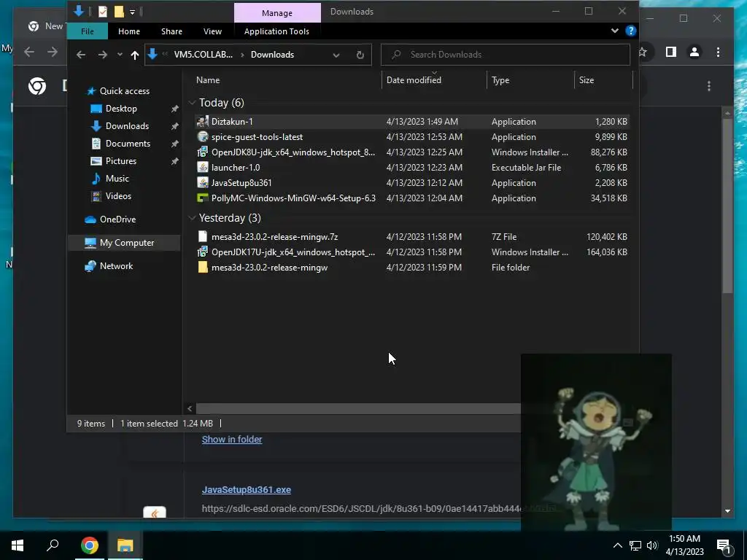Click 'Show in folder' link in Chrome
The width and height of the screenshot is (747, 560).
(x=232, y=440)
